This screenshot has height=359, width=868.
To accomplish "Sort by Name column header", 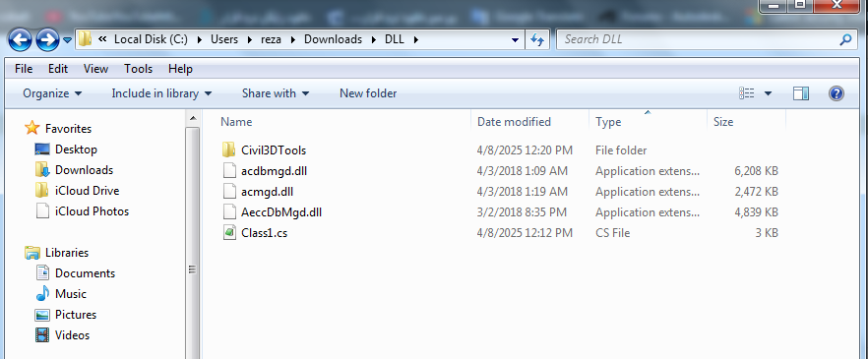I will tap(236, 122).
